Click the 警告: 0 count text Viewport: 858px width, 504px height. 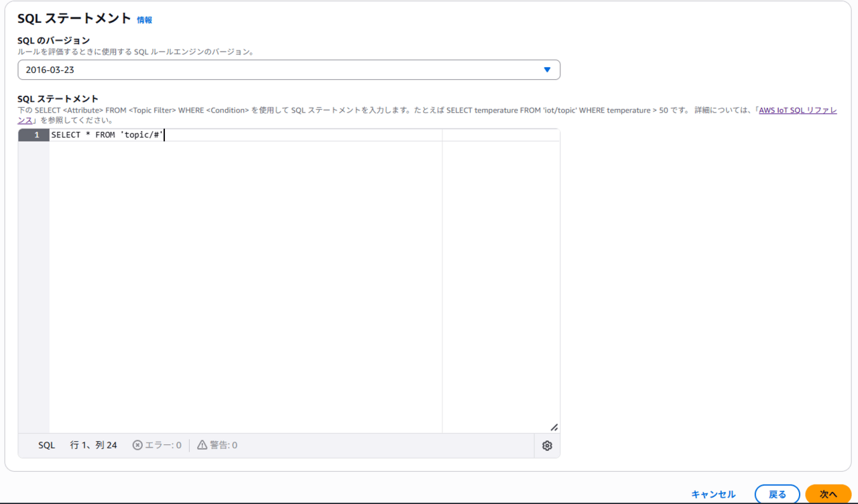(223, 445)
